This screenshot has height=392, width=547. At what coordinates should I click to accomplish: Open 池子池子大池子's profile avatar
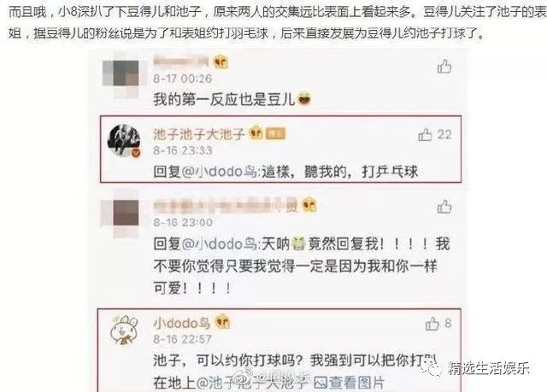124,140
